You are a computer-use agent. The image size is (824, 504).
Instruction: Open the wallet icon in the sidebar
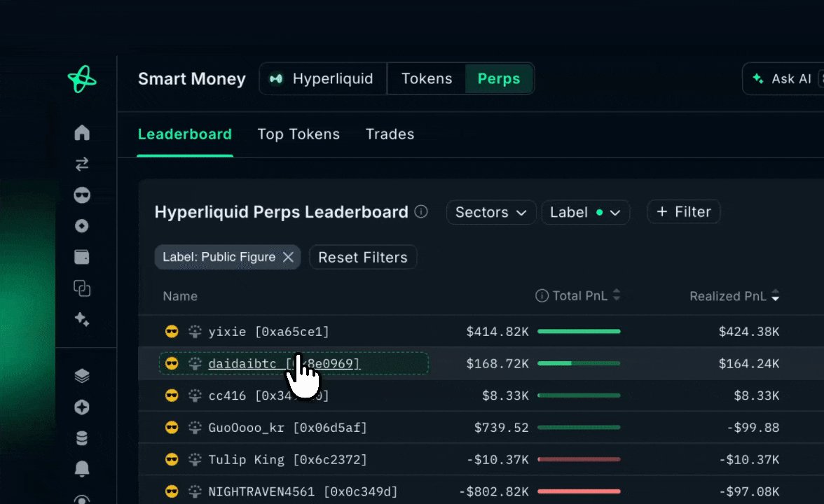pyautogui.click(x=82, y=258)
